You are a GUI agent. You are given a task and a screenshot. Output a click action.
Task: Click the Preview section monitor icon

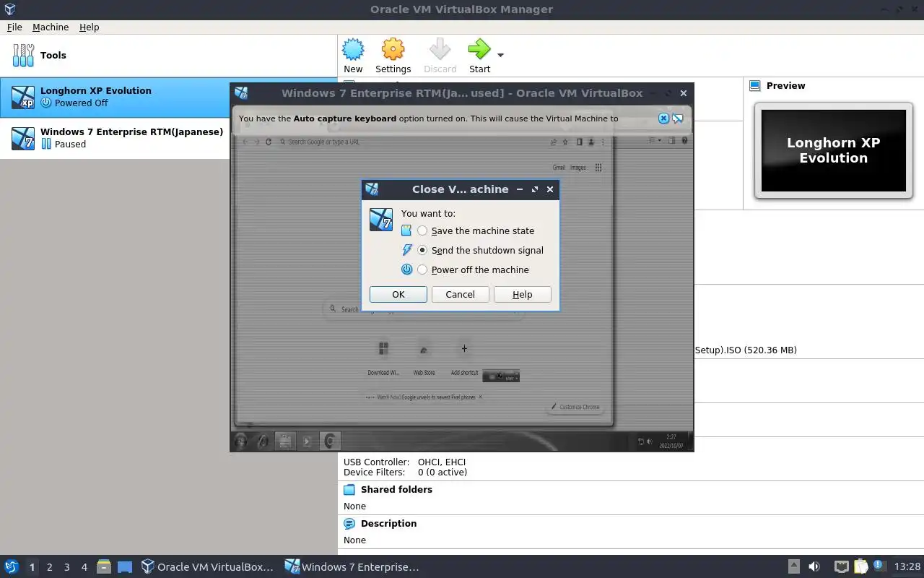point(755,85)
